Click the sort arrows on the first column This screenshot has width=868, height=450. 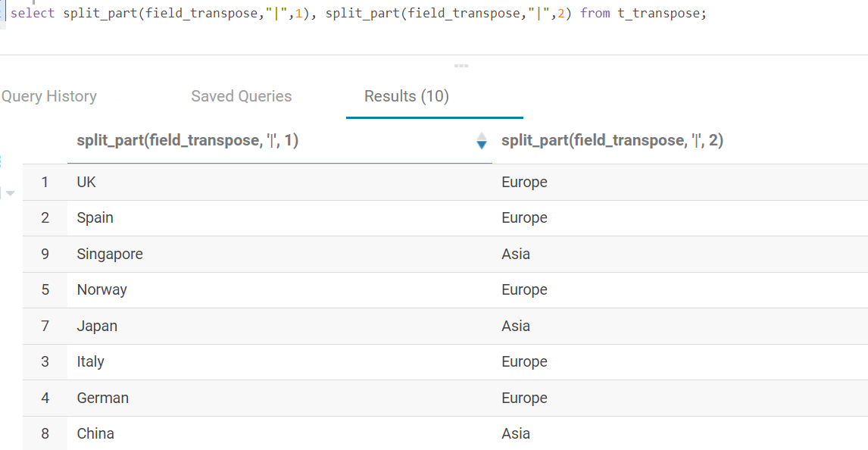tap(481, 141)
